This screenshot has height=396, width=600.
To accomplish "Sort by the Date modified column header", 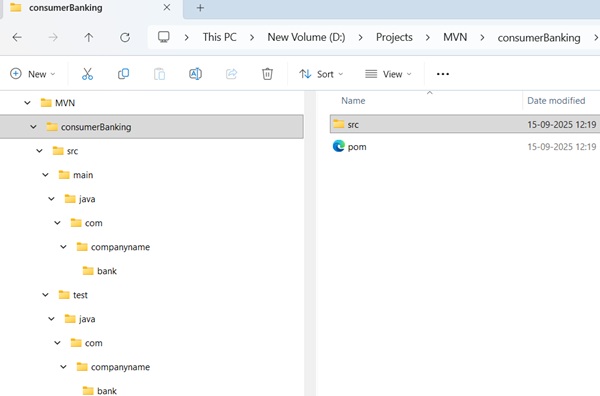I will (x=556, y=101).
